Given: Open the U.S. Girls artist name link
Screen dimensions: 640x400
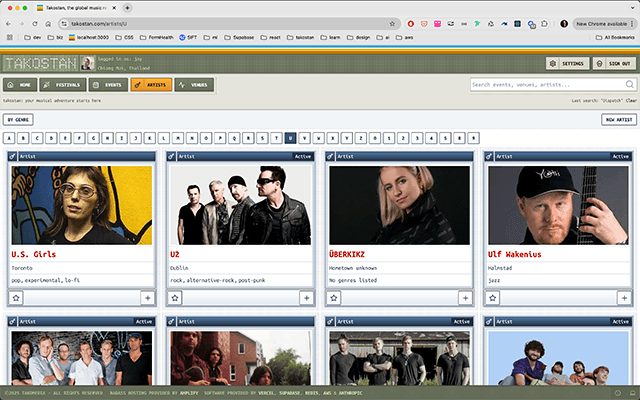Looking at the screenshot, I should point(33,254).
